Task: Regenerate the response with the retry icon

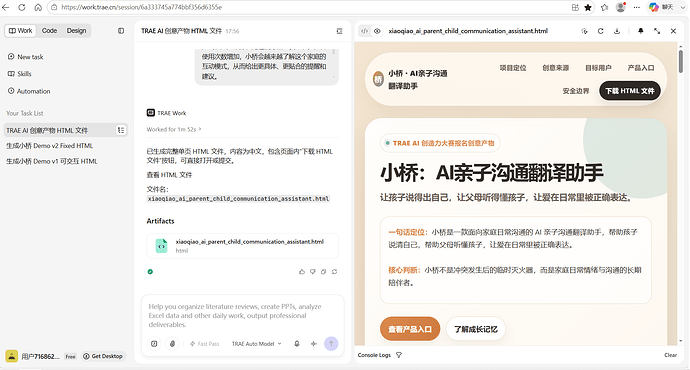Action: [334, 271]
